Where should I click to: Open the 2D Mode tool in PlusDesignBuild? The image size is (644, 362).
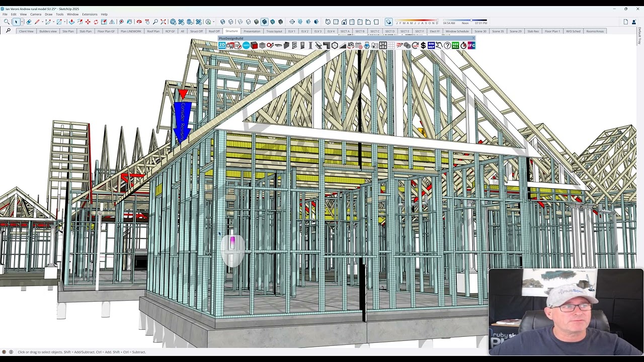222,45
